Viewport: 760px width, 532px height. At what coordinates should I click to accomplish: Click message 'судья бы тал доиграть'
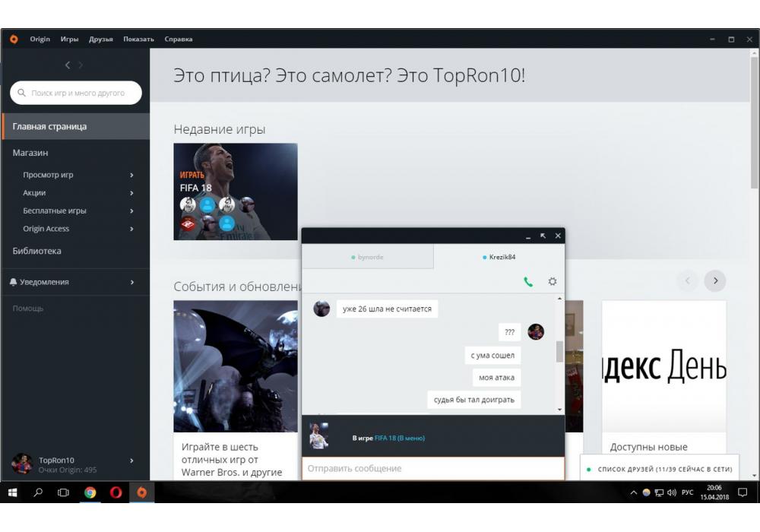pos(474,400)
